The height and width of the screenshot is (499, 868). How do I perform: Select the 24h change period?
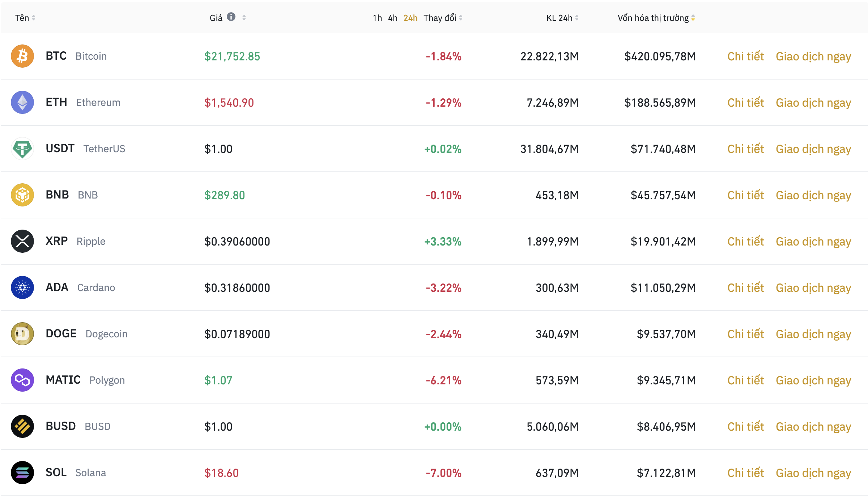click(410, 18)
